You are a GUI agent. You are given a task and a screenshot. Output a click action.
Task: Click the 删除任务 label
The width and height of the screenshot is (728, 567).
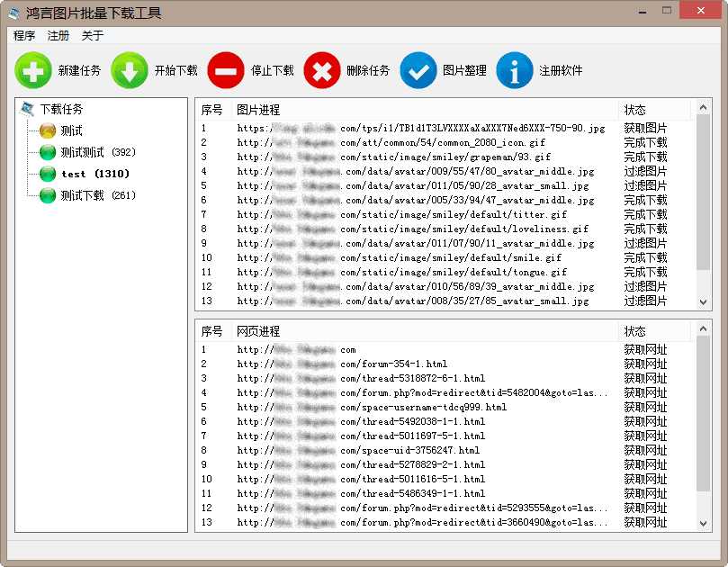(x=368, y=70)
